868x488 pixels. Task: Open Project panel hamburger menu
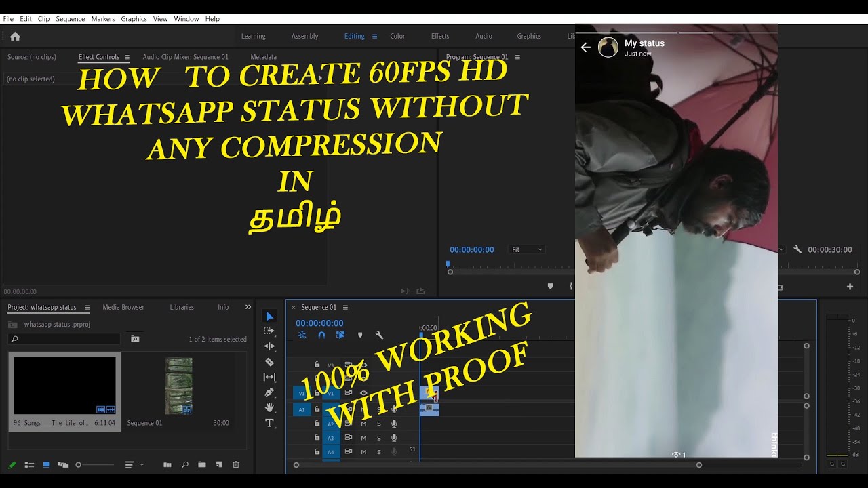pos(87,307)
